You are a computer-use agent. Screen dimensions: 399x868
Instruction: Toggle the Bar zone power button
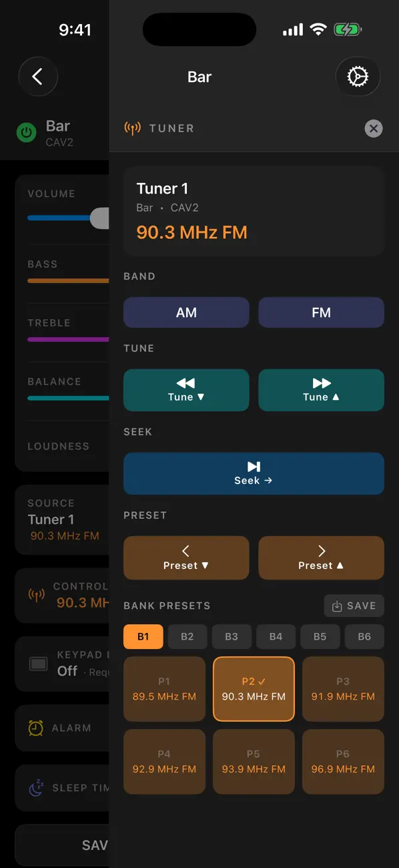(x=26, y=133)
